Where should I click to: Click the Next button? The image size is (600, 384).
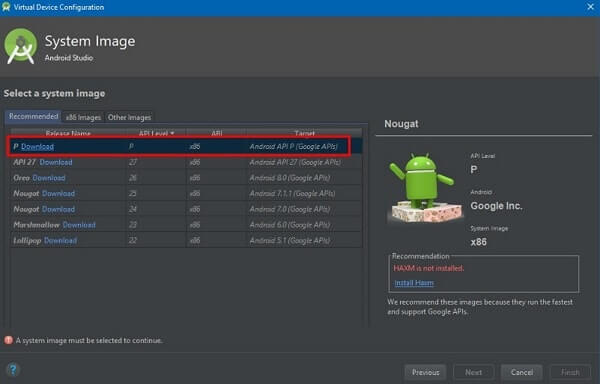tap(473, 372)
